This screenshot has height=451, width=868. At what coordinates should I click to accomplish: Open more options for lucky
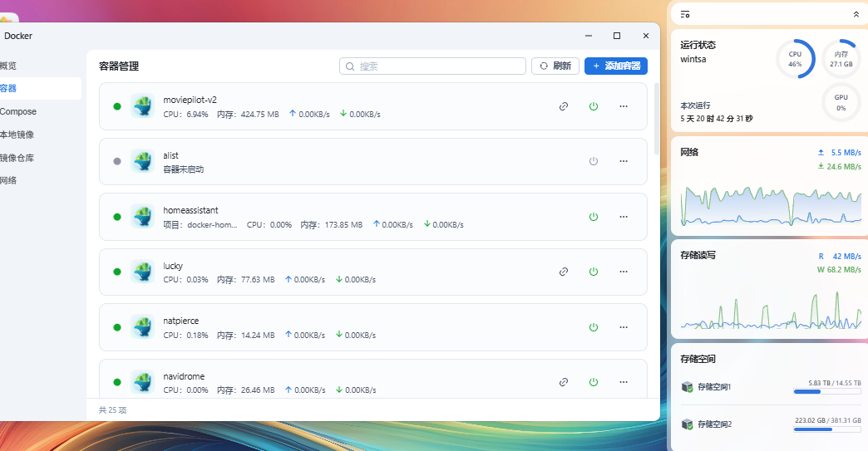pyautogui.click(x=624, y=272)
